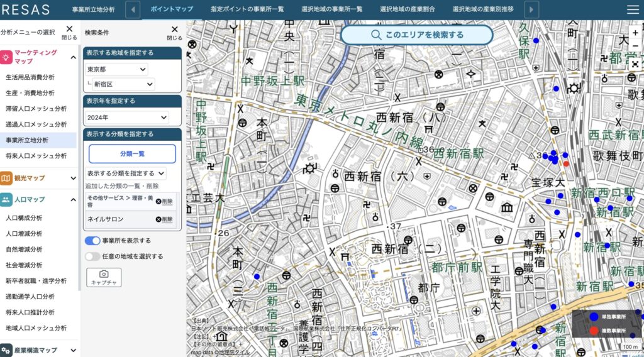The image size is (644, 357).
Task: Toggle the map fullscreen icon
Action: (635, 63)
